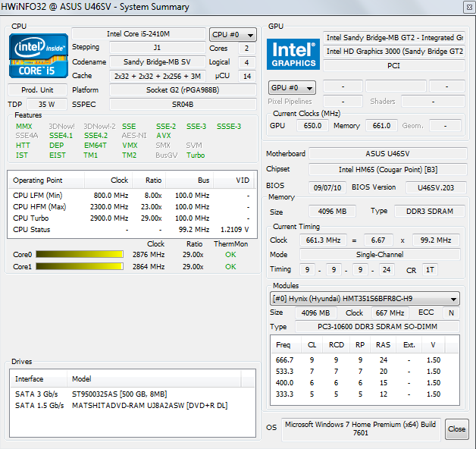Click the Core1 clock usage bar

80,266
